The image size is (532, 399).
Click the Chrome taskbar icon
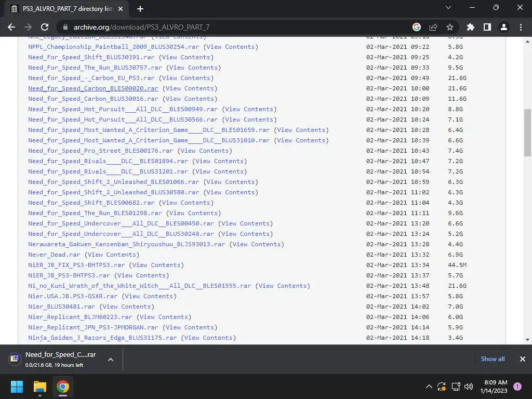[63, 387]
